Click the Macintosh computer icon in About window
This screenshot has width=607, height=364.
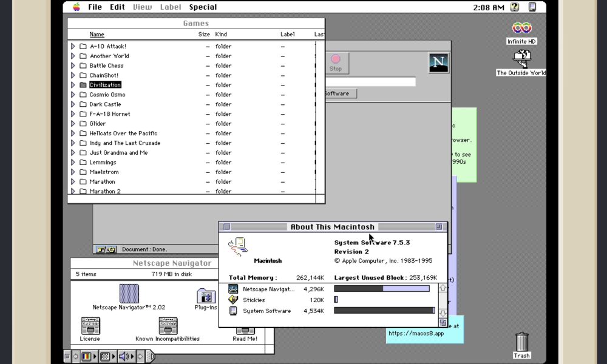(x=238, y=248)
